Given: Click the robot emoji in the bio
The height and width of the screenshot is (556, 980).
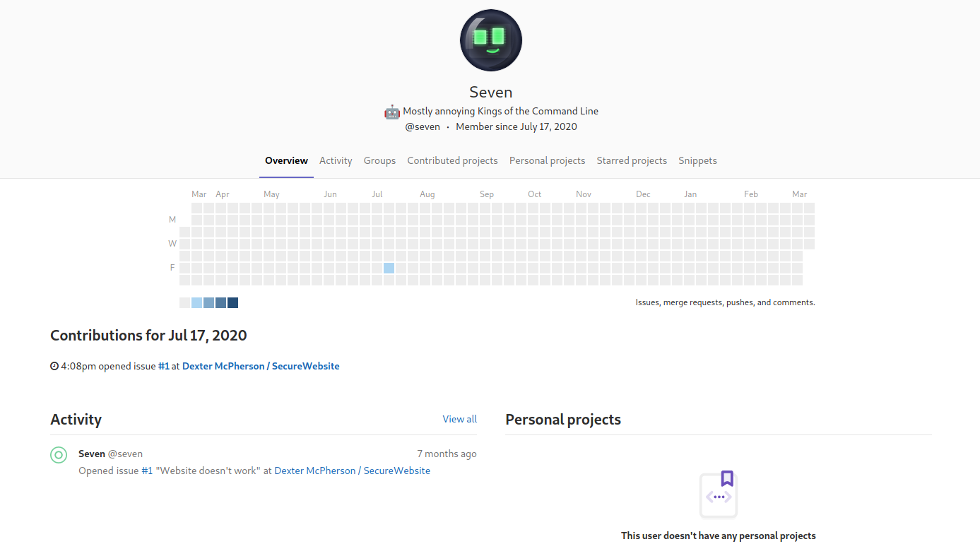Looking at the screenshot, I should pos(392,111).
